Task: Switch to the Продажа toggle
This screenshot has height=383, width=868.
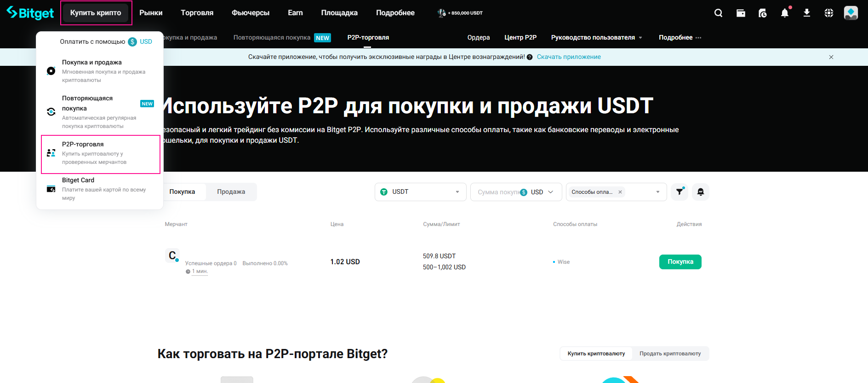Action: coord(231,192)
